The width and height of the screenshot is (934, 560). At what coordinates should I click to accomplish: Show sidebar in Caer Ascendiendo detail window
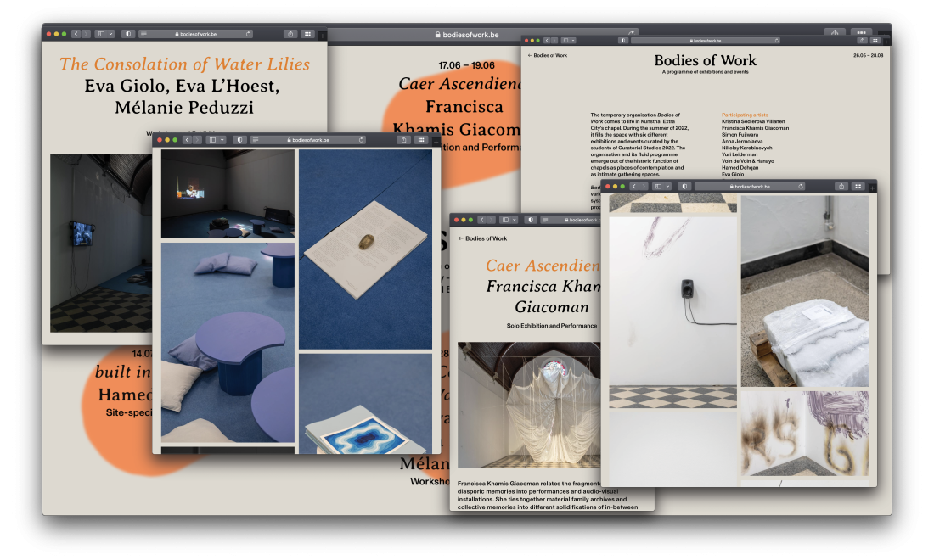pyautogui.click(x=505, y=220)
